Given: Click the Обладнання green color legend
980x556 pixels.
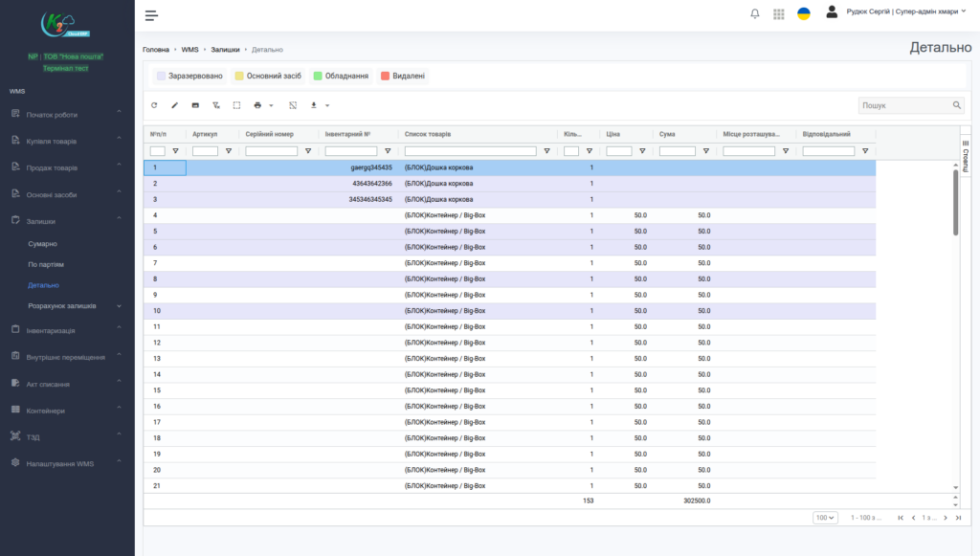Looking at the screenshot, I should click(341, 76).
